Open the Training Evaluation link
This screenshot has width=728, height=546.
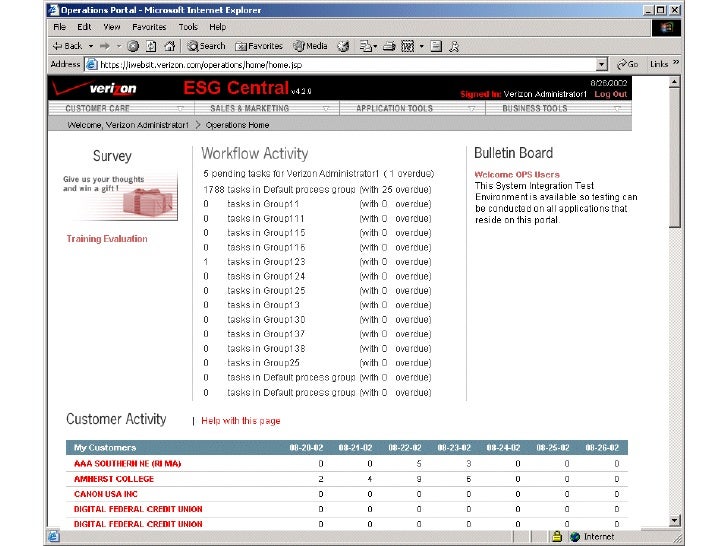(x=107, y=239)
